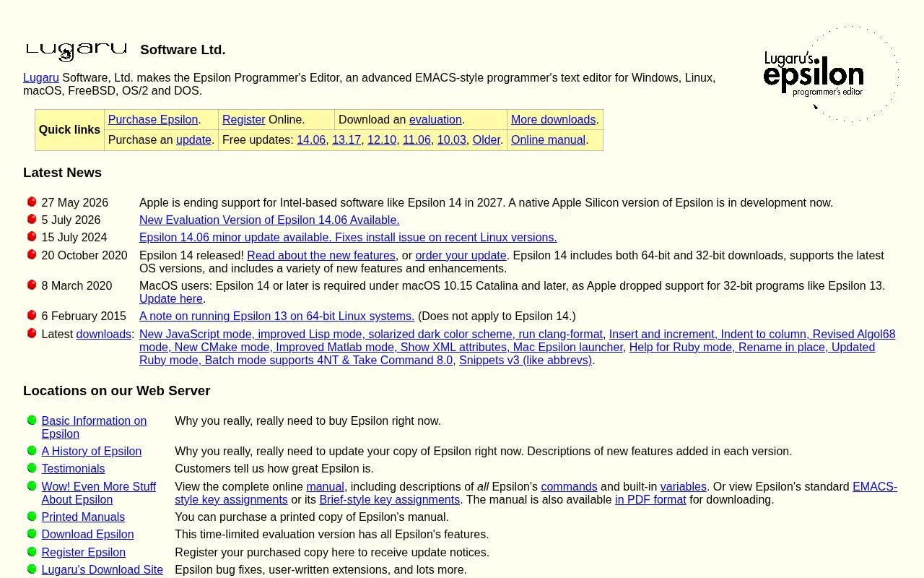Follow the Purchase Epsilon quick link
Screen dimensions: 924x578
[153, 120]
